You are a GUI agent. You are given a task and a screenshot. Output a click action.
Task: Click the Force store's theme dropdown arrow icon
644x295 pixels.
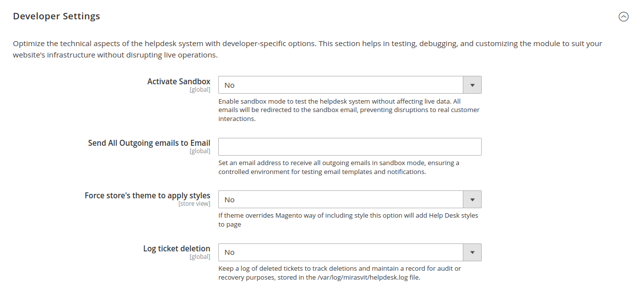(x=472, y=199)
